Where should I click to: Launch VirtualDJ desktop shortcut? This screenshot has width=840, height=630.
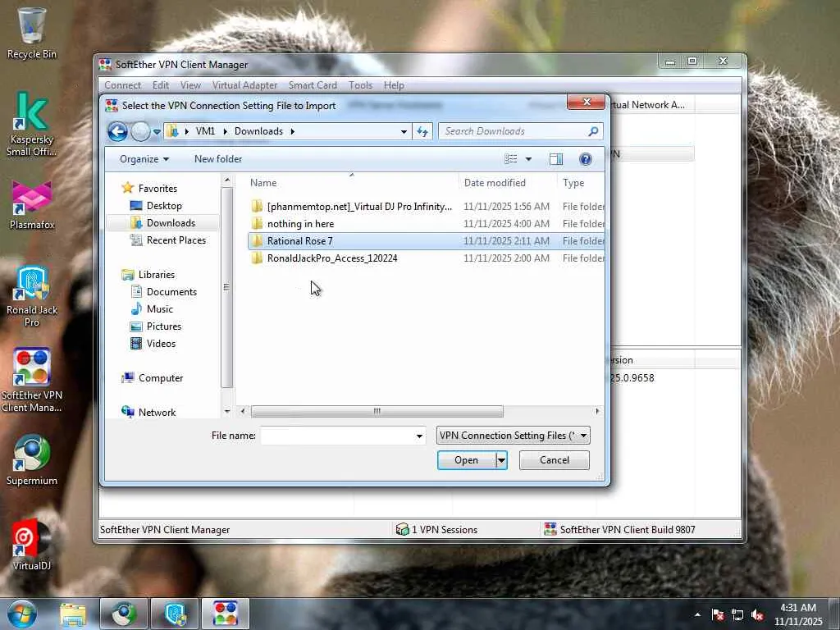click(x=32, y=545)
